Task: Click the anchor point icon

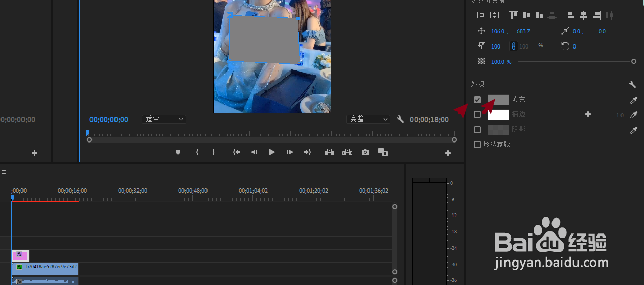Action: [x=565, y=31]
